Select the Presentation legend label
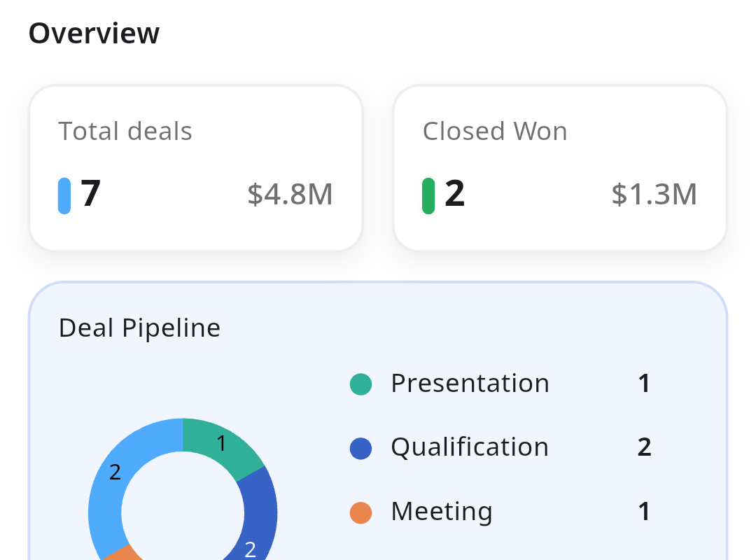756x560 pixels. point(470,384)
